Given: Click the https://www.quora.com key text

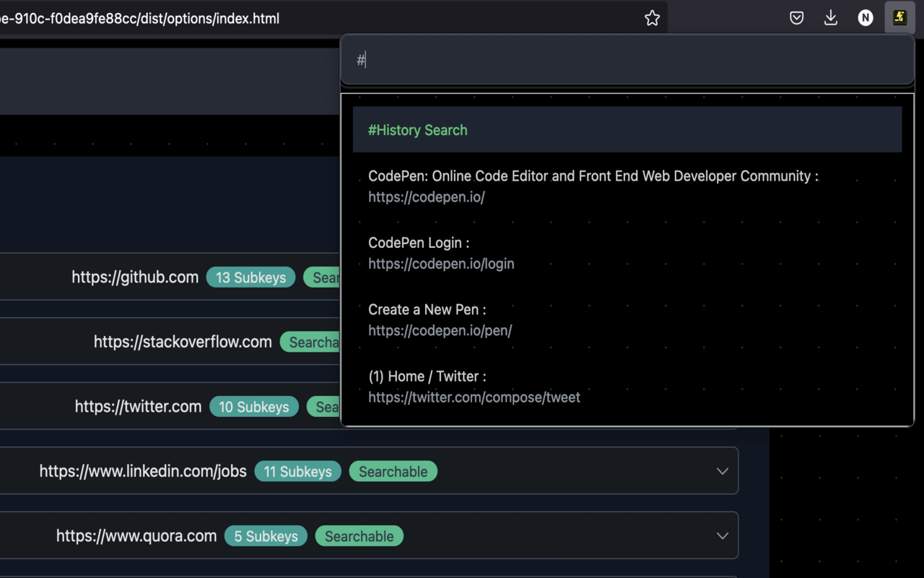Looking at the screenshot, I should click(x=136, y=536).
